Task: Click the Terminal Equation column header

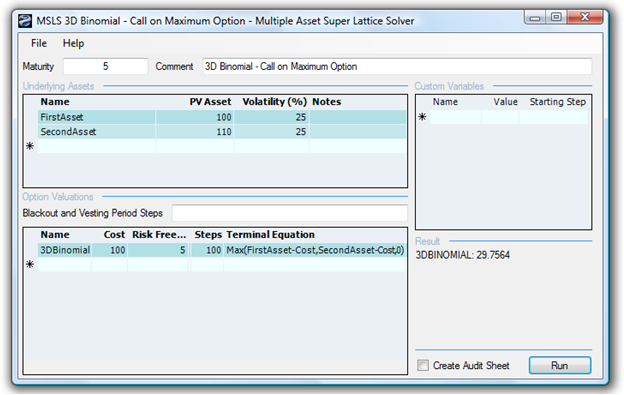Action: coord(271,235)
